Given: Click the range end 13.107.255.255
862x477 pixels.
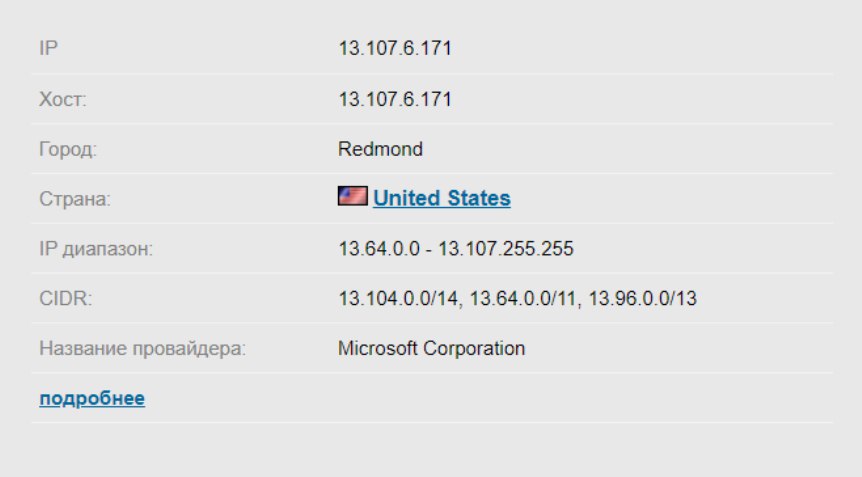Looking at the screenshot, I should (x=506, y=248).
